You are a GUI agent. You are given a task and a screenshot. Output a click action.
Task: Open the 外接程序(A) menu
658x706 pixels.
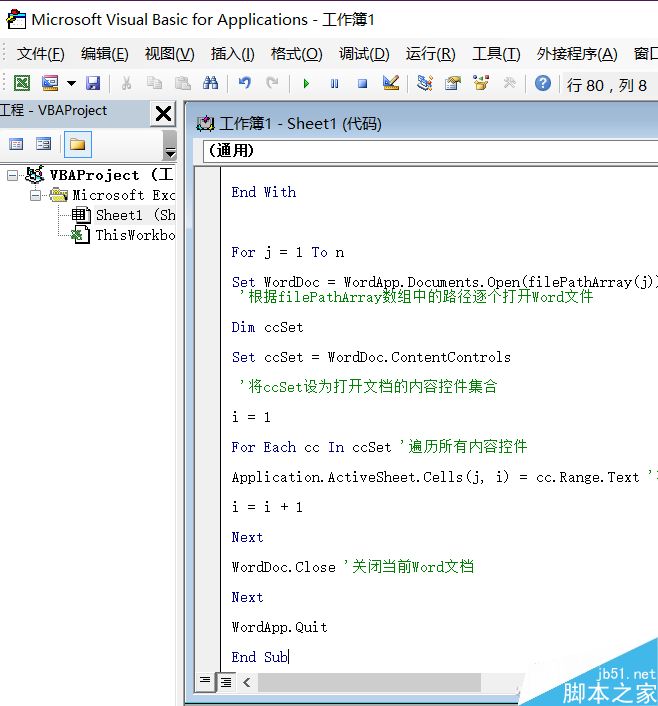click(576, 54)
